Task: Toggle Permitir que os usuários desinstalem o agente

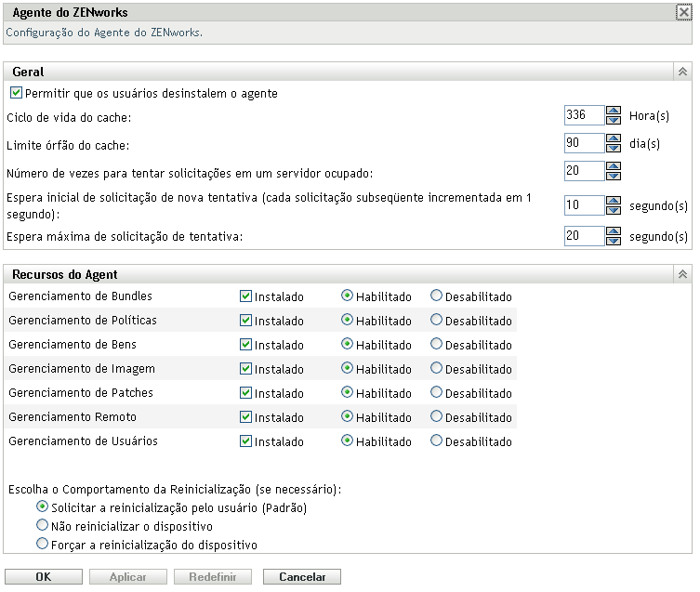Action: [x=16, y=93]
